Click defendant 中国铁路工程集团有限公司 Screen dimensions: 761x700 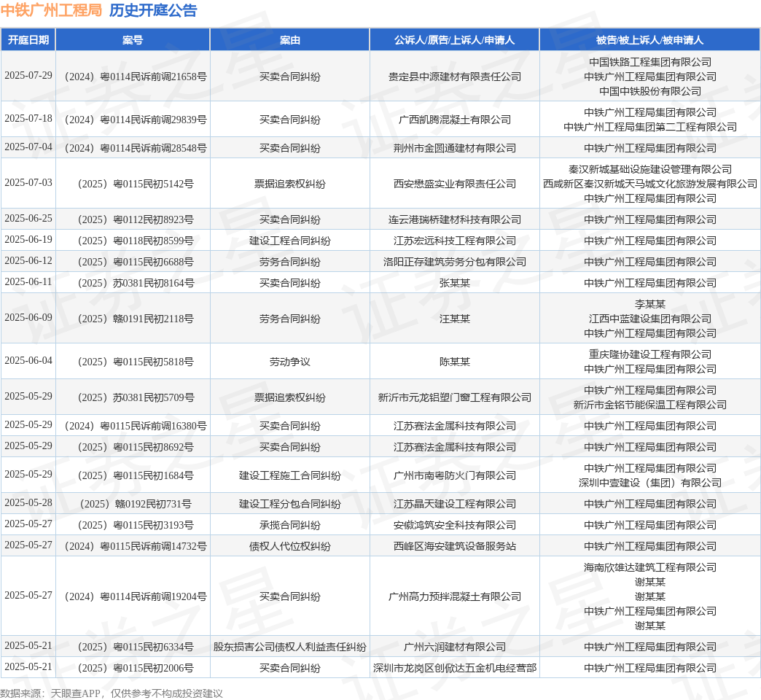[x=650, y=62]
